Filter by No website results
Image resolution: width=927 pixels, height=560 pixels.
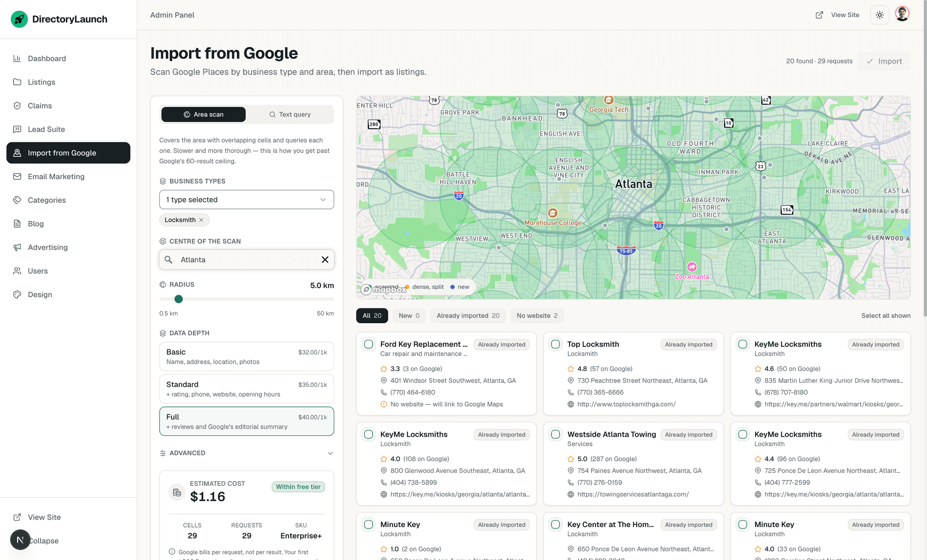pyautogui.click(x=537, y=316)
